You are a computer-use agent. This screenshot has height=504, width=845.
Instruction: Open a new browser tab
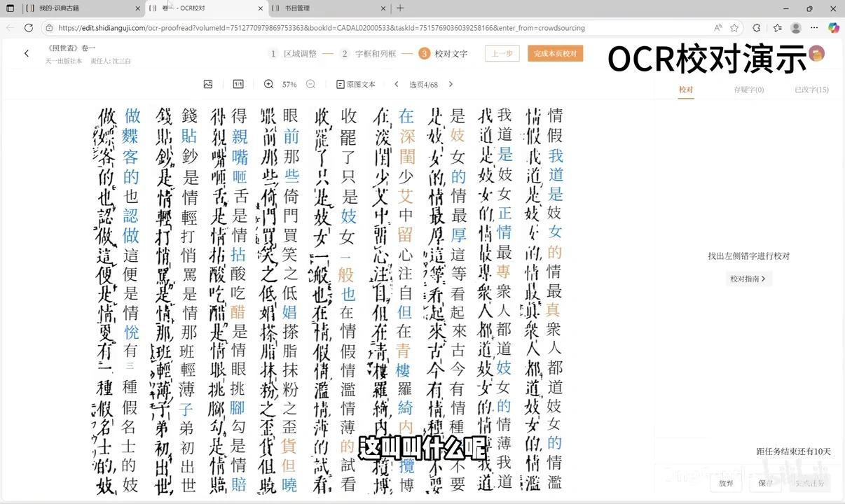400,8
